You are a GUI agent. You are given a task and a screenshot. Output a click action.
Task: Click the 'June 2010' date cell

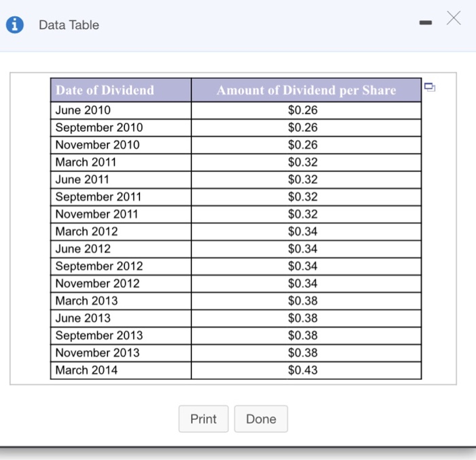click(x=121, y=111)
